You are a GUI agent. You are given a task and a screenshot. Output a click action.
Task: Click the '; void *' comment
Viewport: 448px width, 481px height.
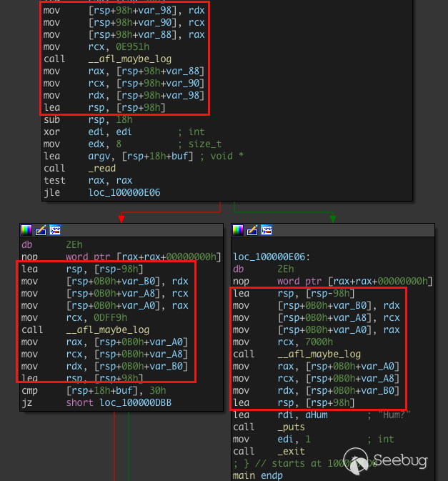(222, 156)
